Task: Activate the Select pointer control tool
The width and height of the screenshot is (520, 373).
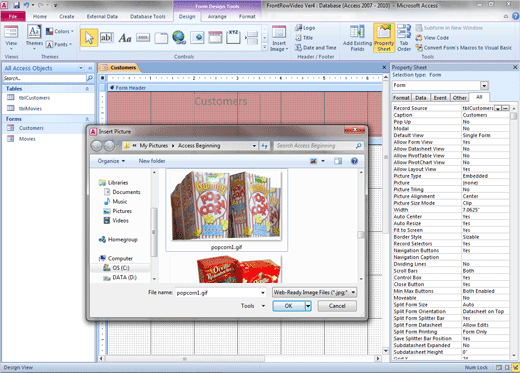Action: point(89,38)
